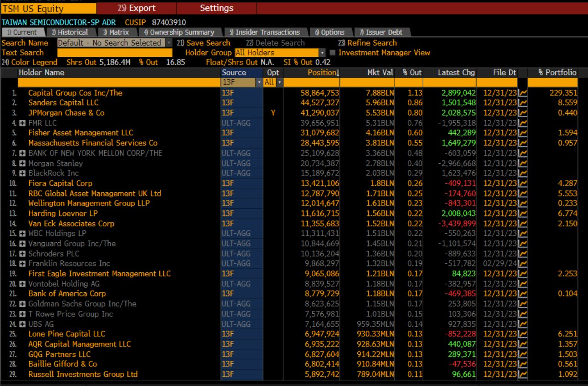Click inside the Text Search field
Screen dimensions: 588x386
tap(114, 53)
